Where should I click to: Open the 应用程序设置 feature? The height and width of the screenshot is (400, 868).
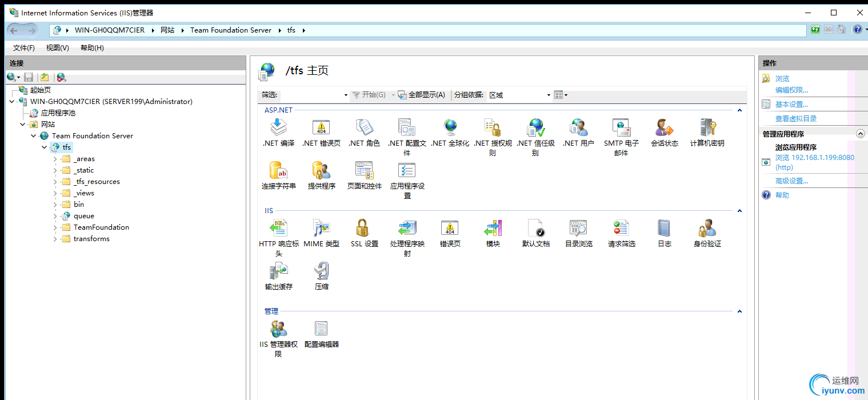(407, 180)
